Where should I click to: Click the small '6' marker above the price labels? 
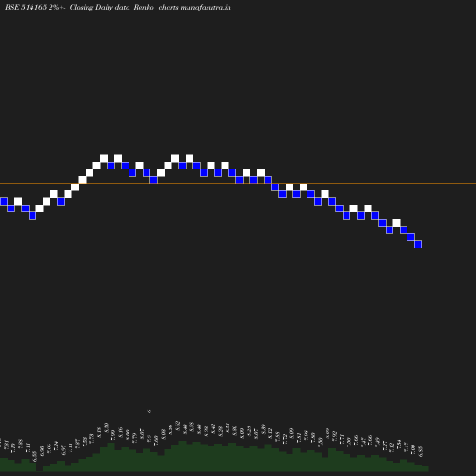pyautogui.click(x=149, y=411)
